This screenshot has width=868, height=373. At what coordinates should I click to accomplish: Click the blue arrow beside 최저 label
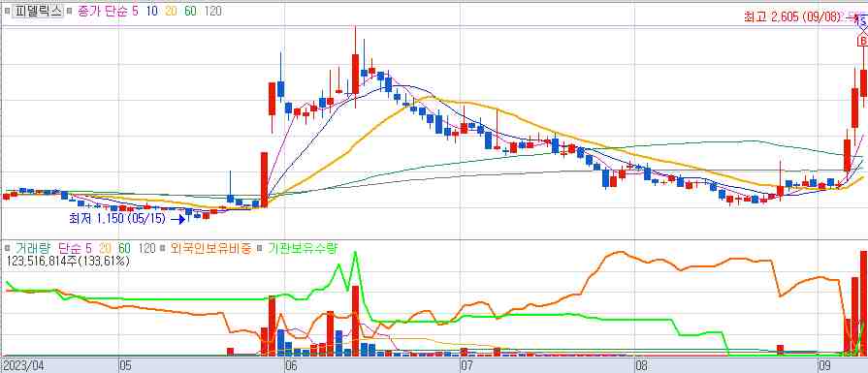pos(177,219)
